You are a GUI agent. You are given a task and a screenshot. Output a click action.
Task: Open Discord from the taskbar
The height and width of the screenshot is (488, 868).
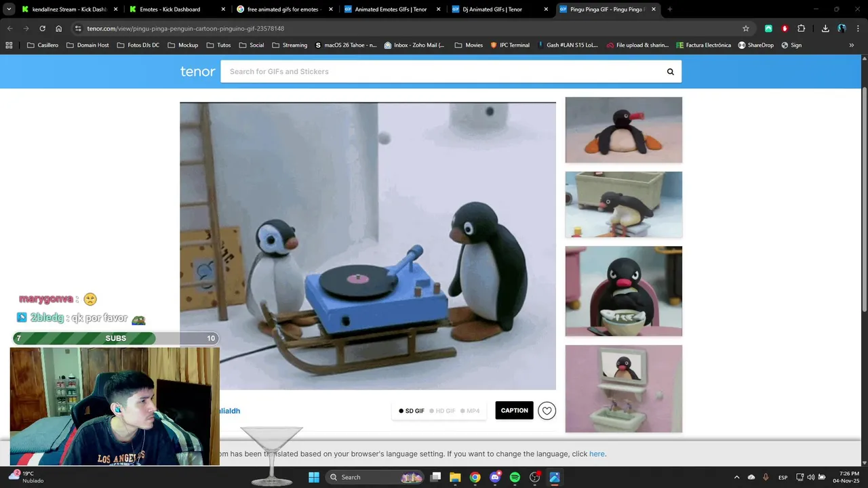coord(495,477)
